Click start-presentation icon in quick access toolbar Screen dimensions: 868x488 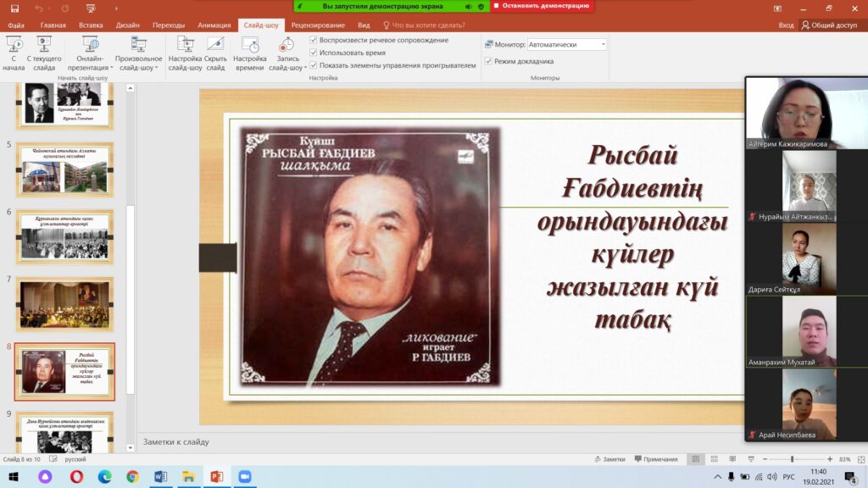click(x=91, y=8)
